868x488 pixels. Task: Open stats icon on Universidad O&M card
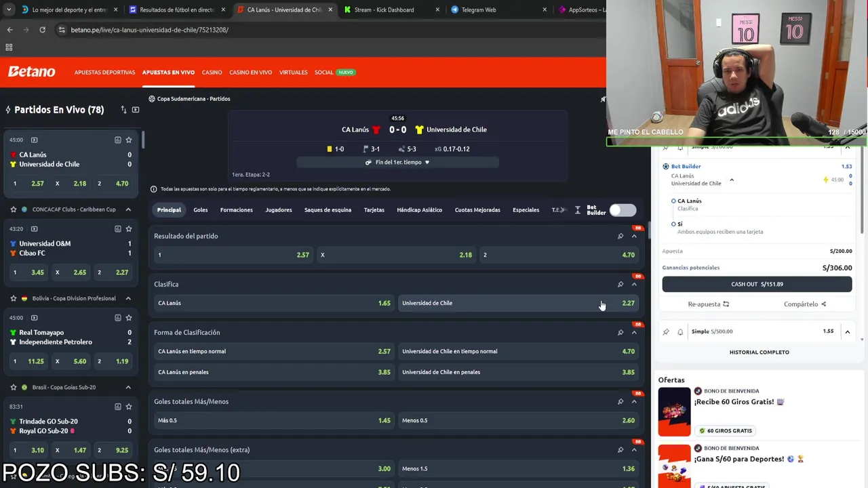[x=117, y=228]
